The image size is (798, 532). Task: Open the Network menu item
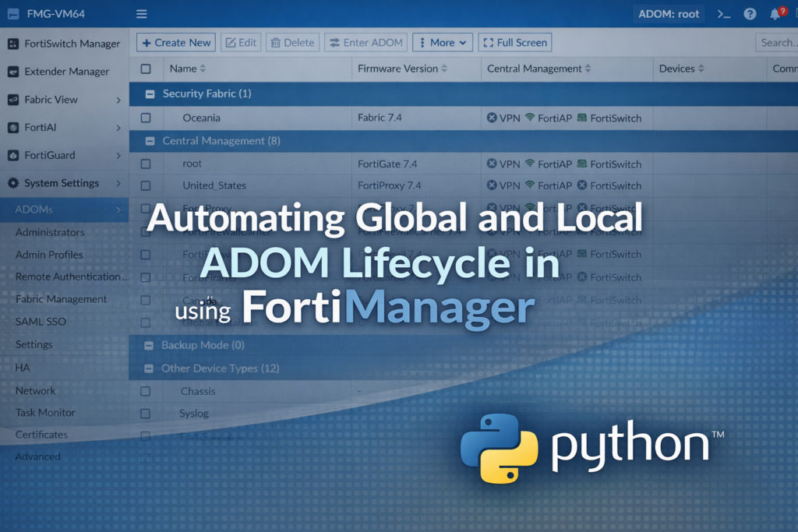pos(35,390)
